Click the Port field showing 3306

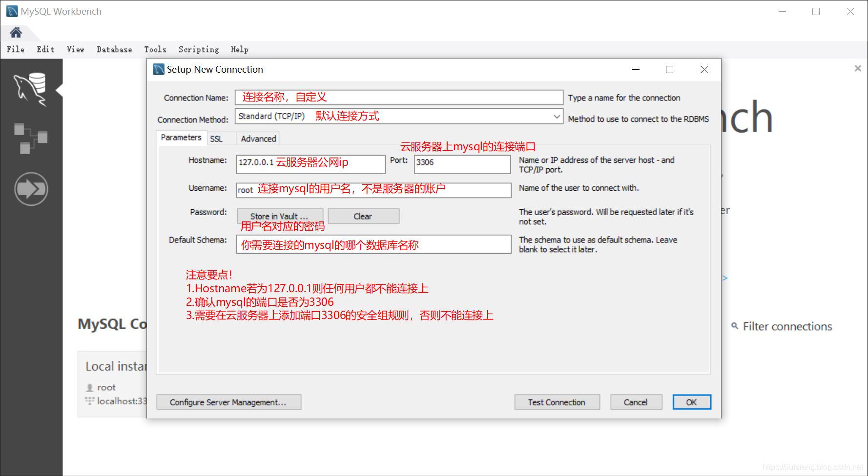click(x=462, y=164)
